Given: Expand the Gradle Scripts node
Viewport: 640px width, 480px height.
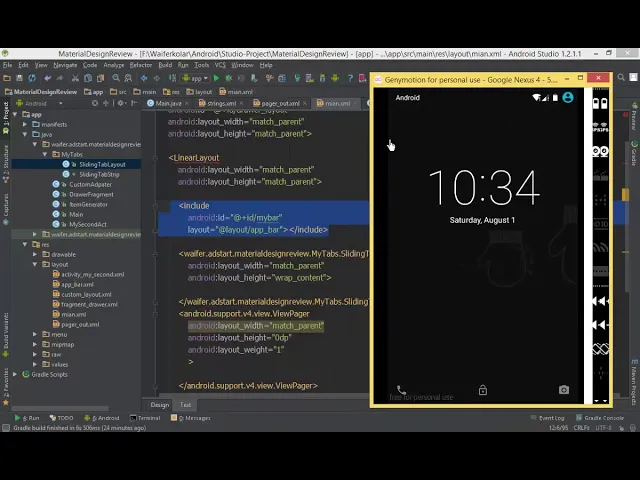Looking at the screenshot, I should (15, 374).
